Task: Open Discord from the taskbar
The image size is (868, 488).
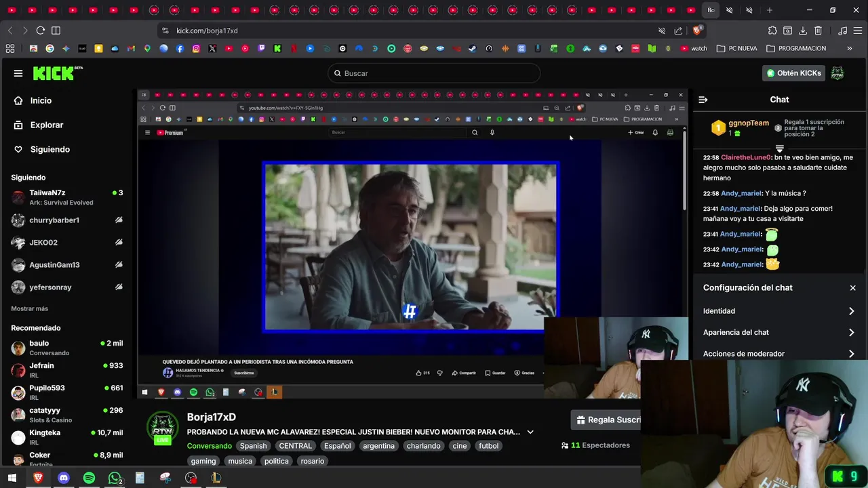Action: (64, 478)
